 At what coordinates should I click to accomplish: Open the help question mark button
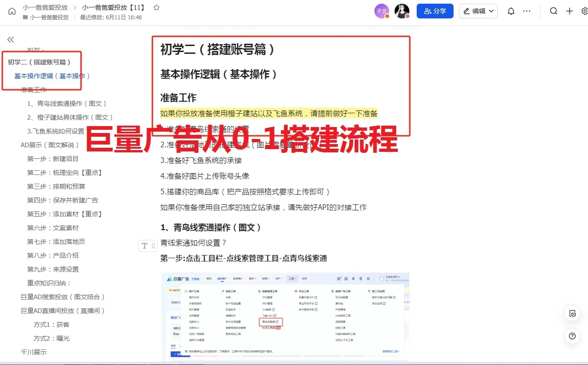click(572, 336)
